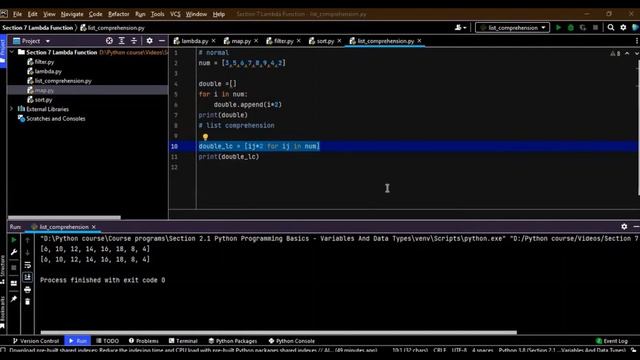This screenshot has width=640, height=360.
Task: Open the VCS menu
Action: (175, 14)
